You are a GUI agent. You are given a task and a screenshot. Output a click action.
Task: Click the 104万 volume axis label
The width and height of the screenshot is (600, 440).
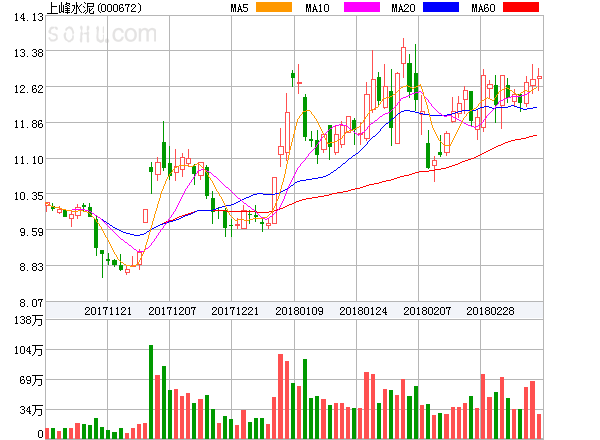coord(28,350)
